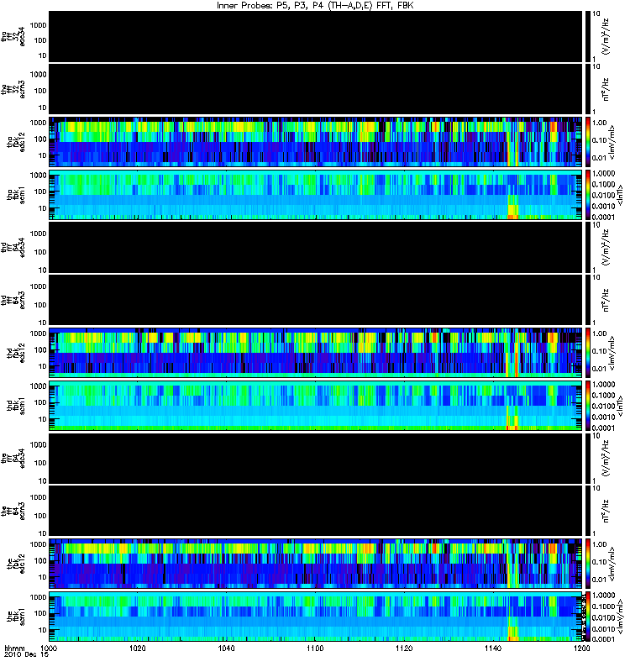Click the nT²/Hz unit beside the fff scm3
The width and height of the screenshot is (630, 672).
606,511
